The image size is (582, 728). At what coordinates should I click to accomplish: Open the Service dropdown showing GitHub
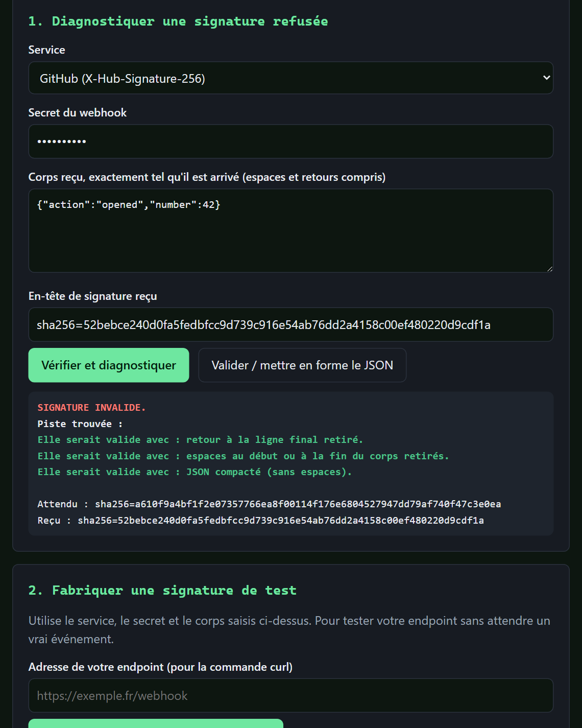click(x=290, y=78)
